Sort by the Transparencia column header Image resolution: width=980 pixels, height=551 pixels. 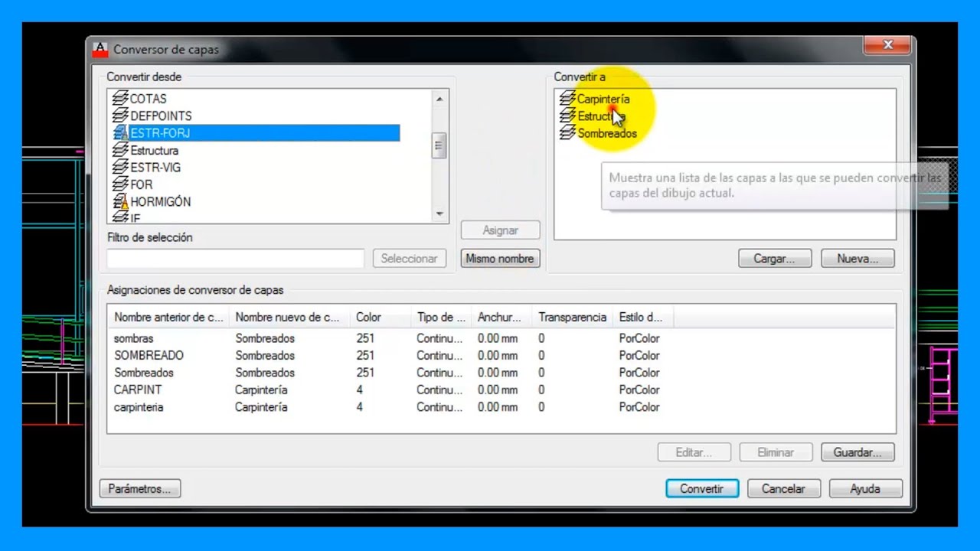click(x=573, y=317)
